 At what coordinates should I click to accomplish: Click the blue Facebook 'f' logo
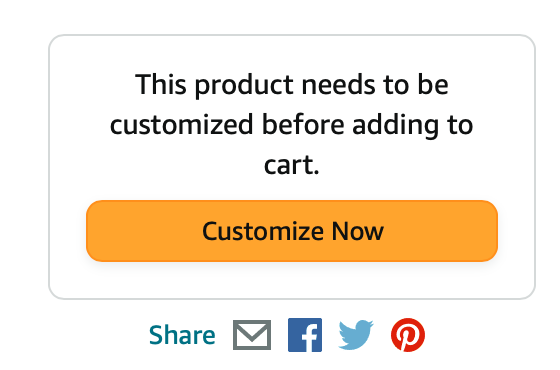305,335
